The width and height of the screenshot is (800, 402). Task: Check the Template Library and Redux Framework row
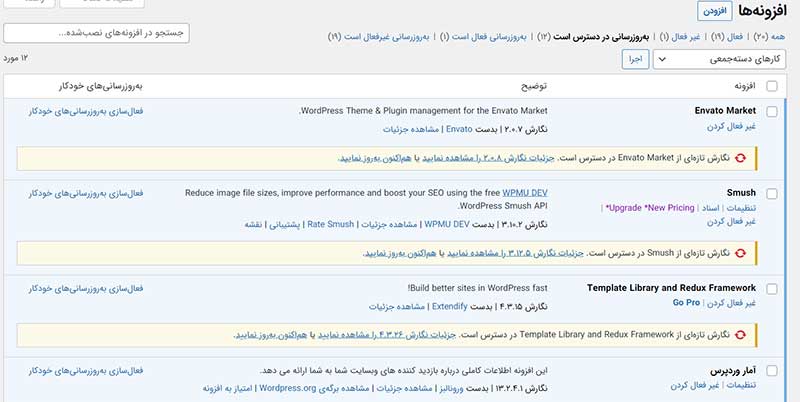(x=772, y=289)
